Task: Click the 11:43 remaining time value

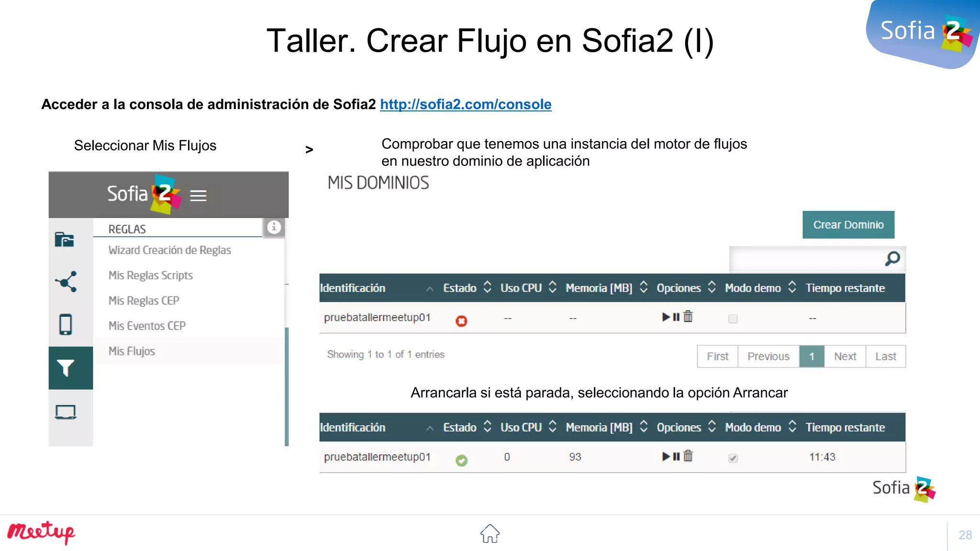Action: 822,457
